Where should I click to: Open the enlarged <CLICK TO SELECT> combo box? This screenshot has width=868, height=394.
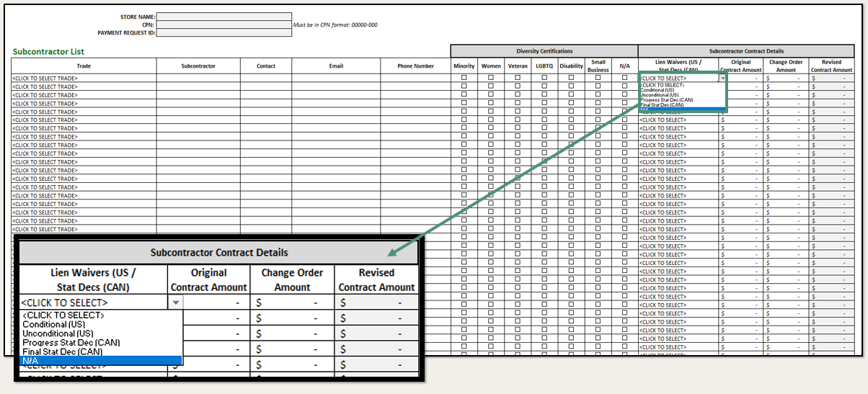click(94, 303)
